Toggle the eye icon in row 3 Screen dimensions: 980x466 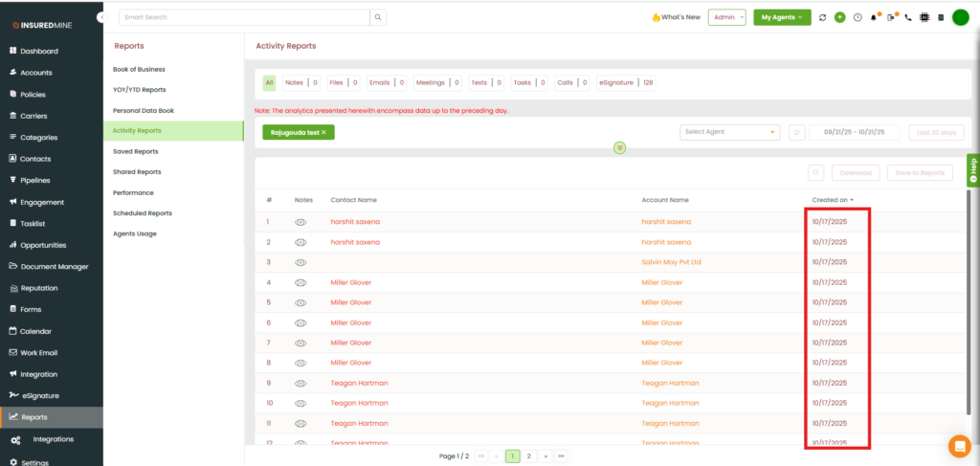(x=301, y=262)
